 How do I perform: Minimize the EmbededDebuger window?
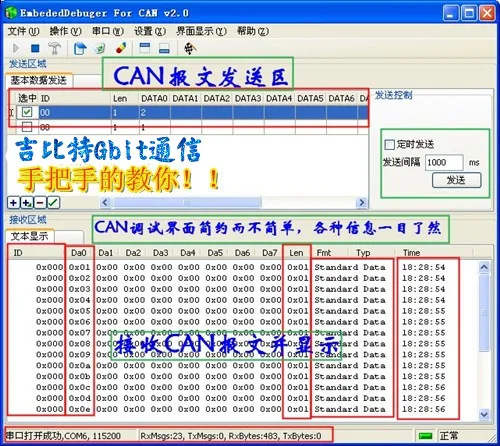pos(451,13)
